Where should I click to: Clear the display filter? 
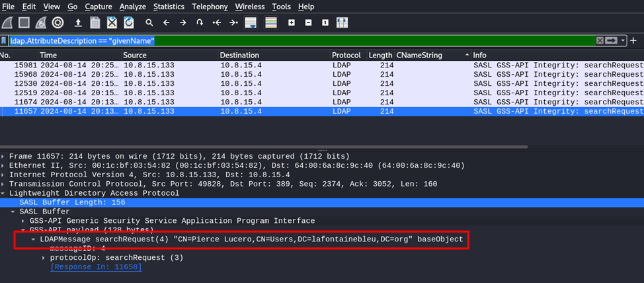[600, 40]
